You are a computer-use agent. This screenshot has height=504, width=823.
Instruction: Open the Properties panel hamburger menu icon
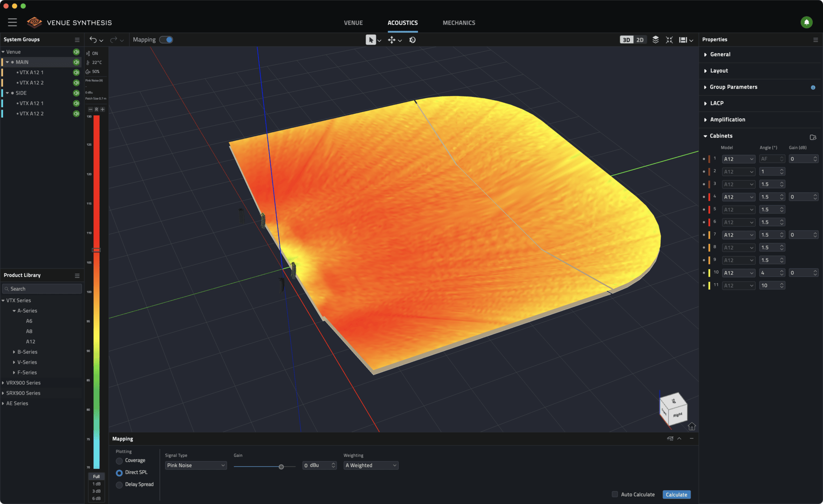[815, 40]
